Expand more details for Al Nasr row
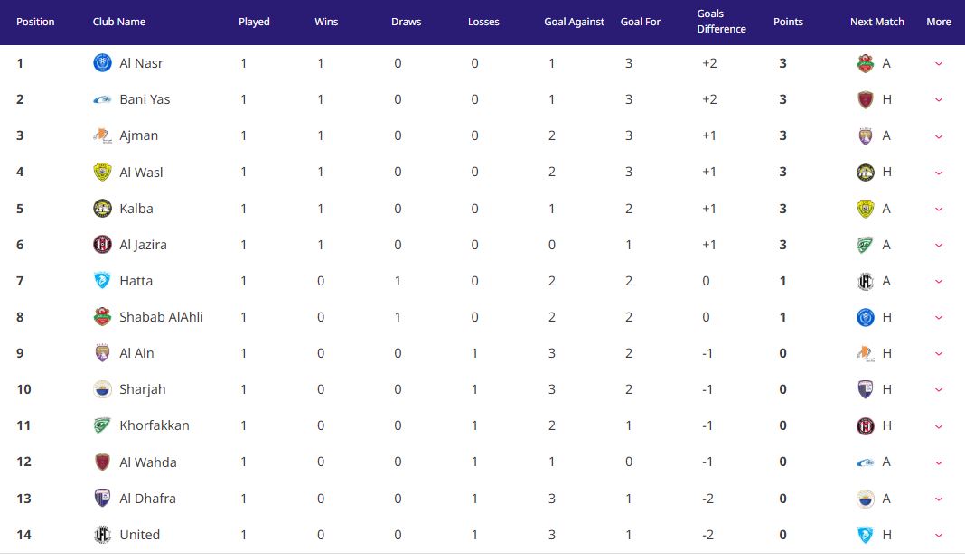 coord(939,63)
